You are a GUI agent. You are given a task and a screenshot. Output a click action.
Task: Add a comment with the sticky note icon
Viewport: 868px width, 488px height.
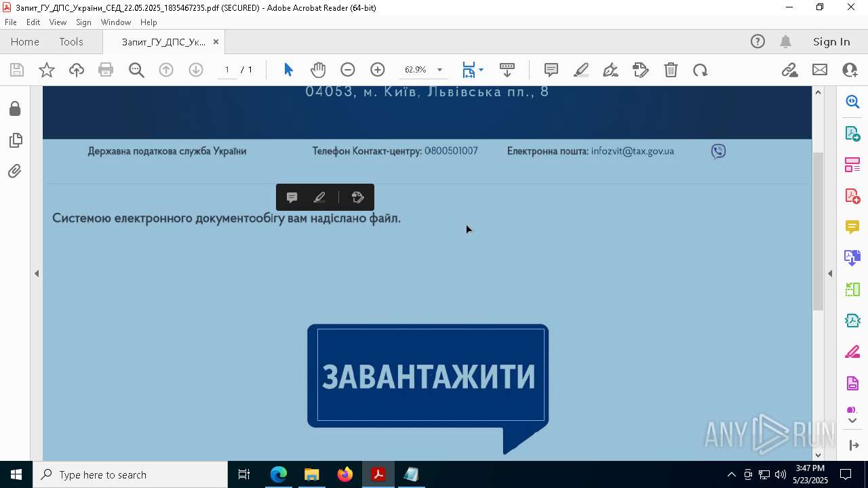click(x=551, y=70)
